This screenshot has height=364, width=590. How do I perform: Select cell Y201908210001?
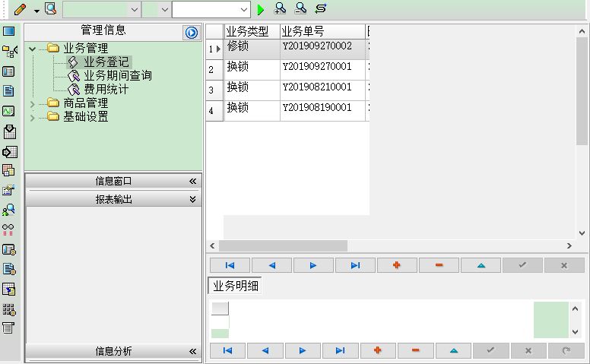pos(322,90)
